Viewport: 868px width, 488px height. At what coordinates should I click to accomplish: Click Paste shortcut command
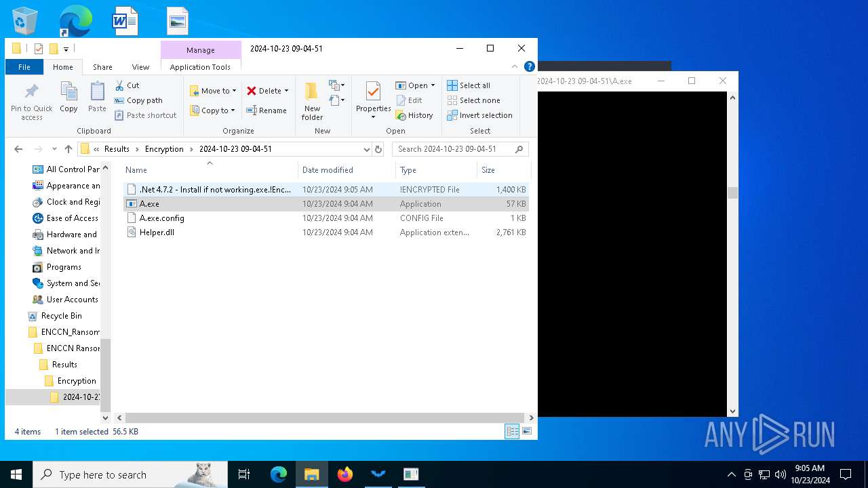point(145,115)
